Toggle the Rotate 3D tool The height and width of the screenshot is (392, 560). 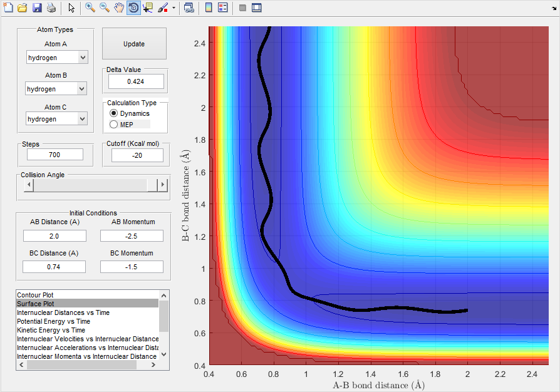point(133,8)
